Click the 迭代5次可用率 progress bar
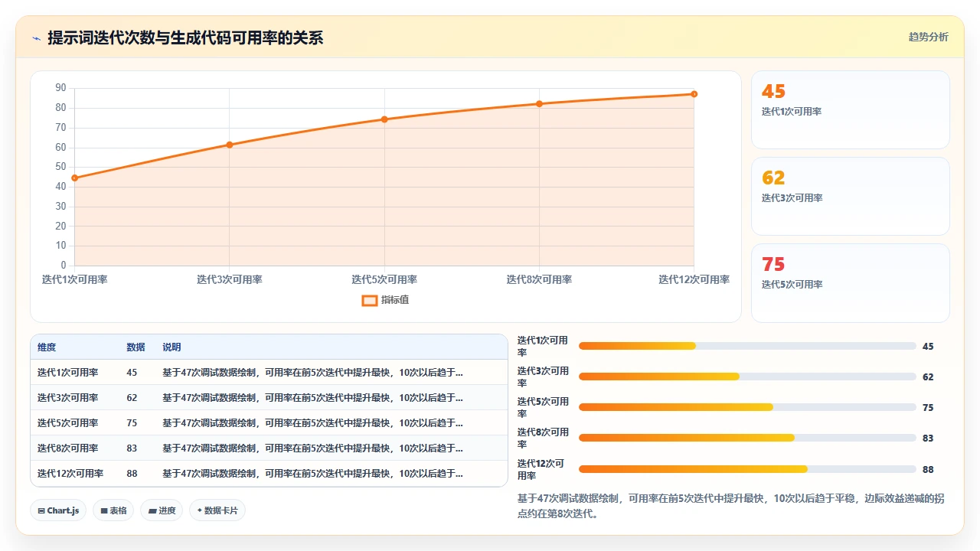980x551 pixels. point(747,407)
